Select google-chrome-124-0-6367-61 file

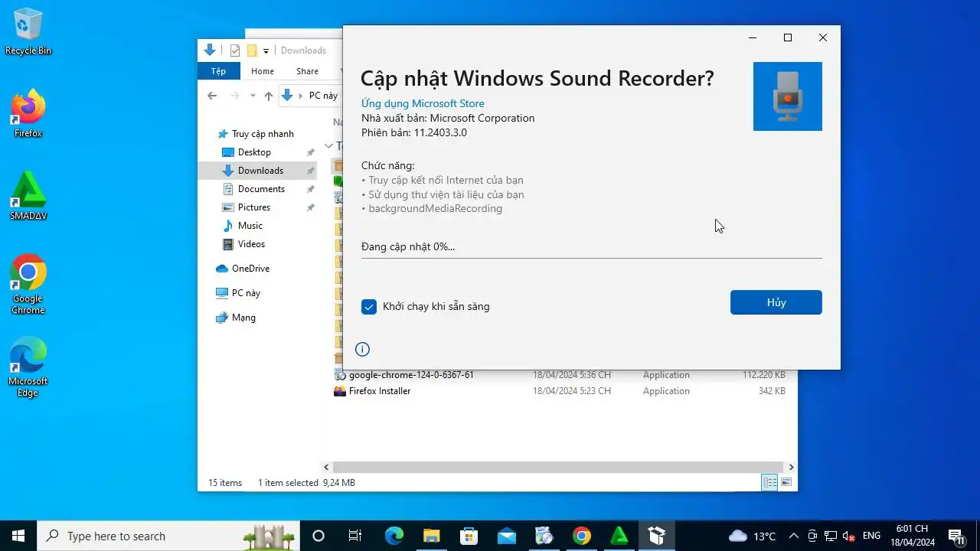411,375
